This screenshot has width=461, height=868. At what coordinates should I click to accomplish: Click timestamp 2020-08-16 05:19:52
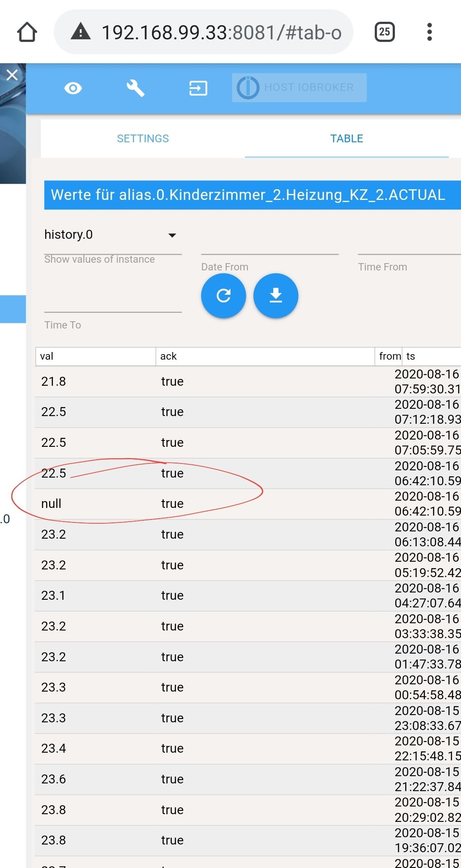(x=427, y=565)
